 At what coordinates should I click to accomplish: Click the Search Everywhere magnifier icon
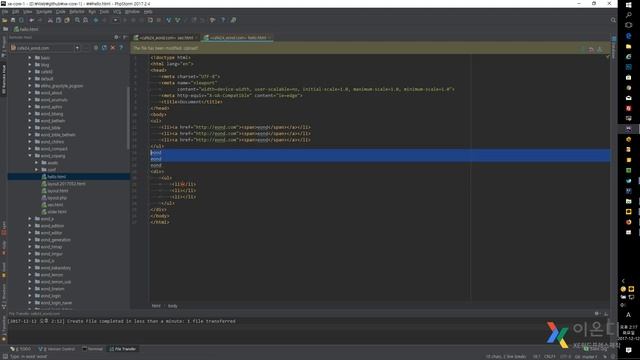pyautogui.click(x=613, y=20)
